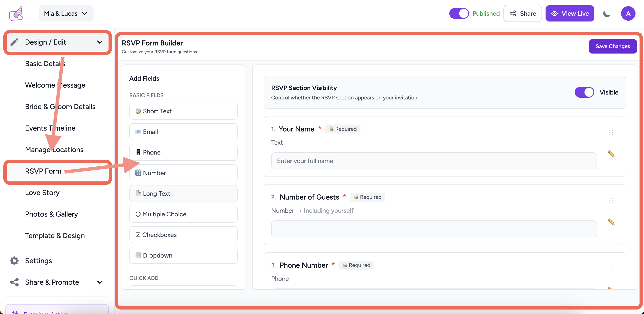Switch to dark mode via moon icon
644x314 pixels.
[607, 13]
